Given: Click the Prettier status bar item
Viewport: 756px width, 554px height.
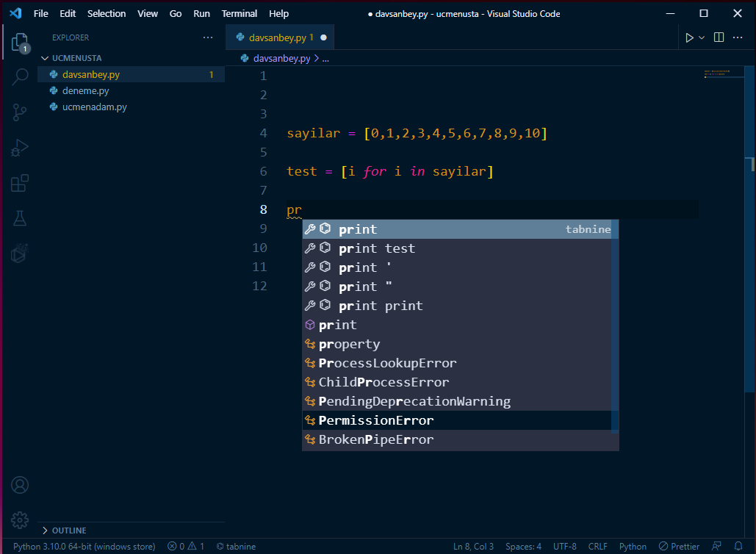Looking at the screenshot, I should (679, 547).
